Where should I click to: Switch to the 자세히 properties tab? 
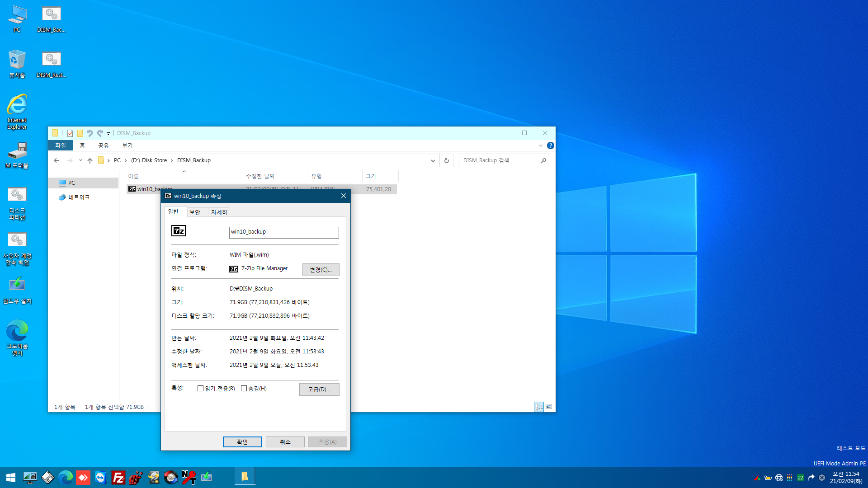pos(219,212)
